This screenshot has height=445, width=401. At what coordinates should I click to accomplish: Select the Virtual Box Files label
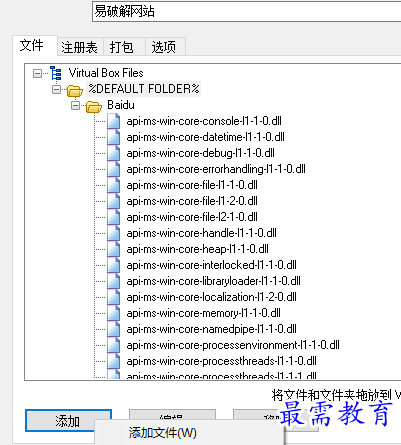coord(106,73)
